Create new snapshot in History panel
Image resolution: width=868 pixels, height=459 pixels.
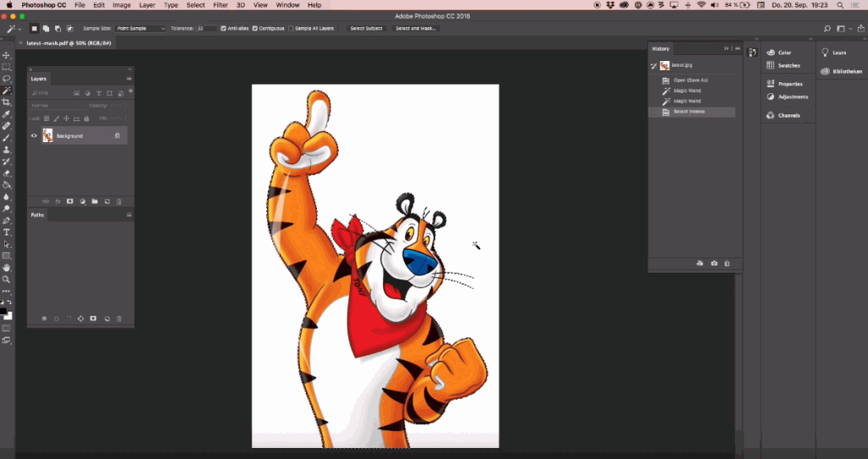click(x=714, y=263)
